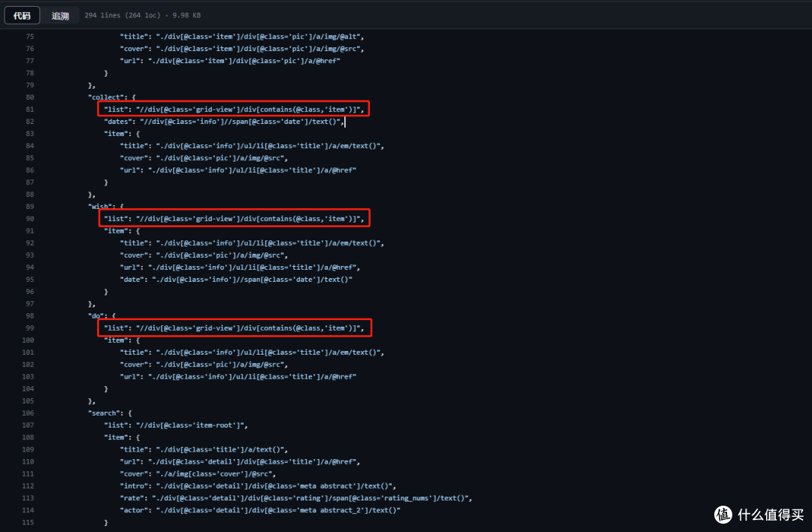The width and height of the screenshot is (812, 532).
Task: Select line number 112
Action: [x=28, y=486]
